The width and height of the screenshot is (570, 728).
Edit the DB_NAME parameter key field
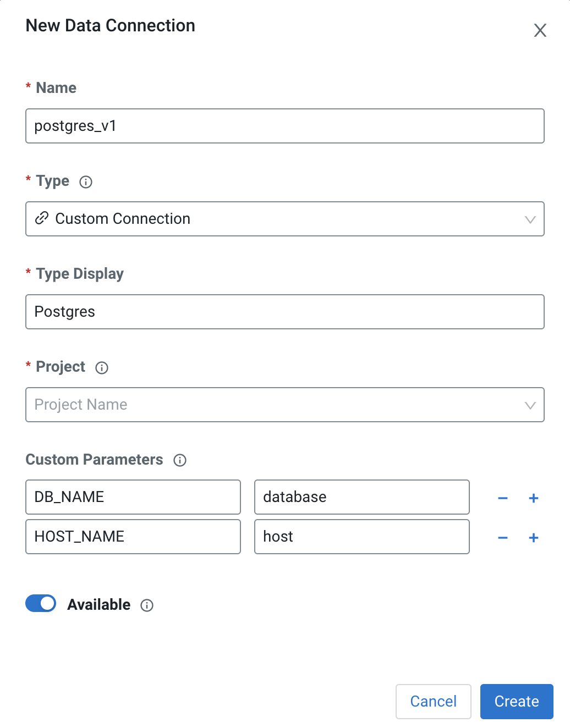point(133,497)
